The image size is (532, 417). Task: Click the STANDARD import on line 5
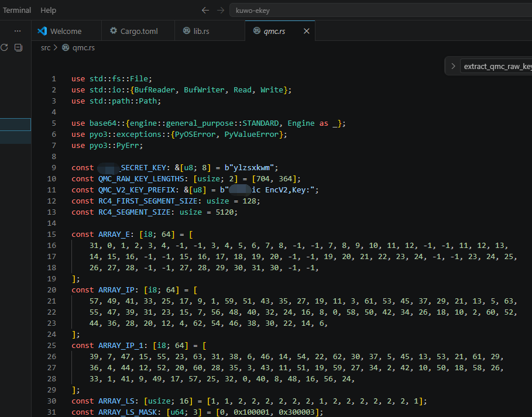260,123
